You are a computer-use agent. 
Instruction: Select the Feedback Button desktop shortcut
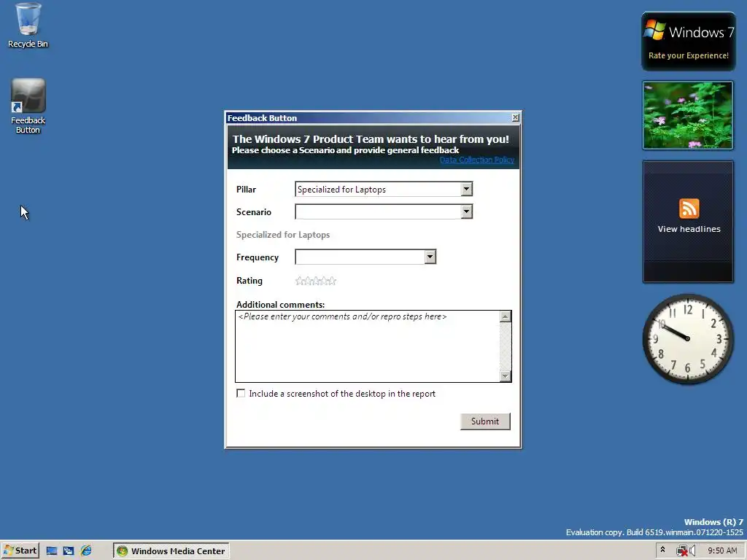pos(28,106)
